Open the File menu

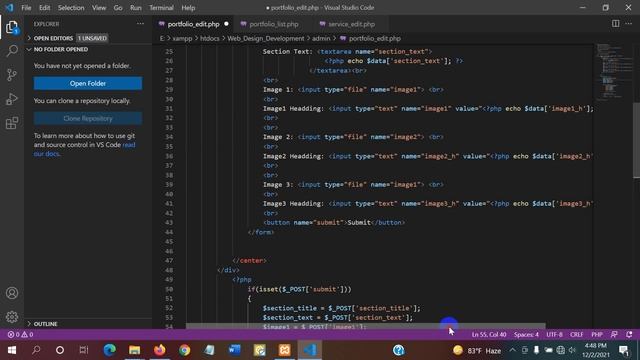[26, 7]
